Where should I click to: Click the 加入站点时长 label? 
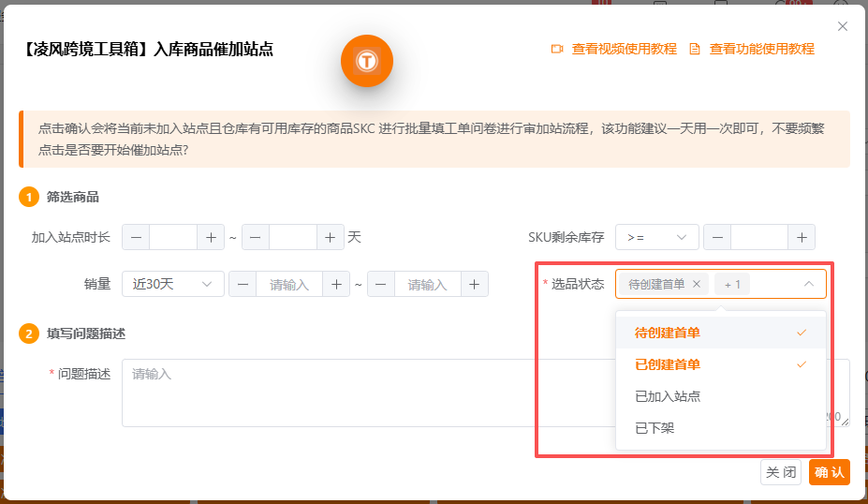[71, 238]
